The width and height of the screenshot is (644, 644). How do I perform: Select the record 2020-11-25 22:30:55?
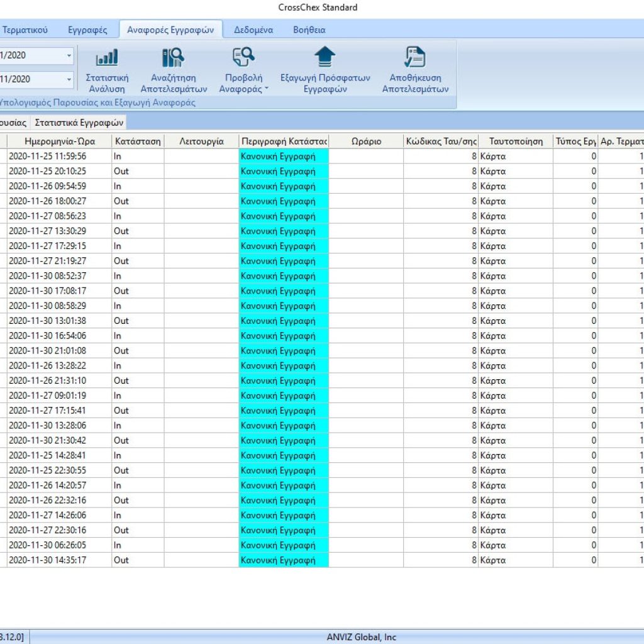click(x=322, y=470)
